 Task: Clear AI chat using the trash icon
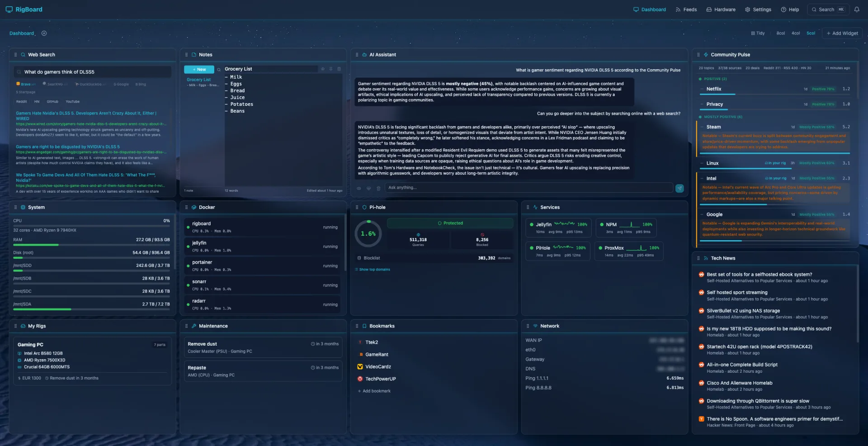coord(378,188)
